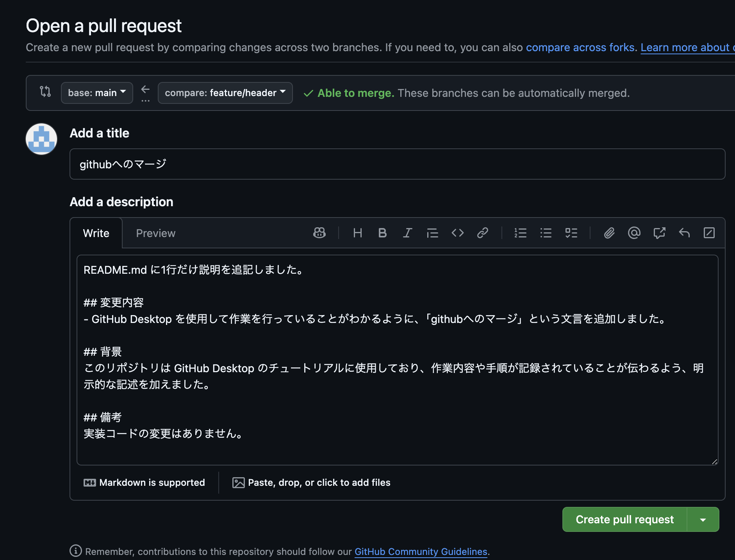
Task: Click into the description text area
Action: click(x=397, y=360)
